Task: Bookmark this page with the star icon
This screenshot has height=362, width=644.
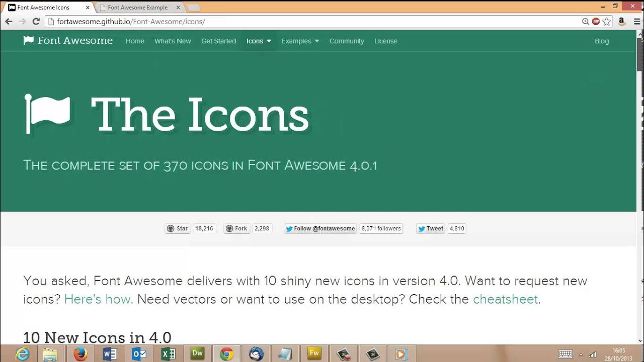Action: 607,22
